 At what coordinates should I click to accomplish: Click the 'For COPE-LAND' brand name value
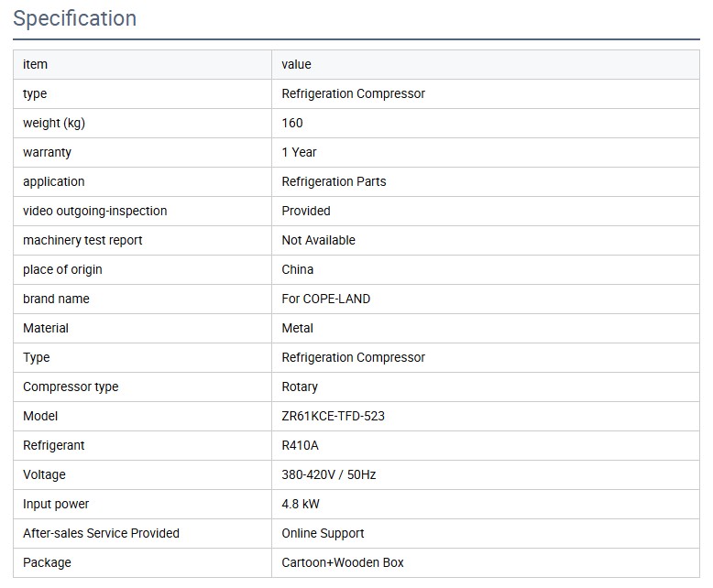point(325,299)
